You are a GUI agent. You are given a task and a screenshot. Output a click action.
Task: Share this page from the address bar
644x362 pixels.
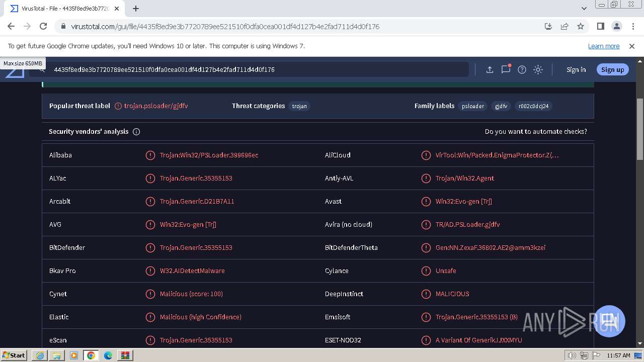coord(565,26)
